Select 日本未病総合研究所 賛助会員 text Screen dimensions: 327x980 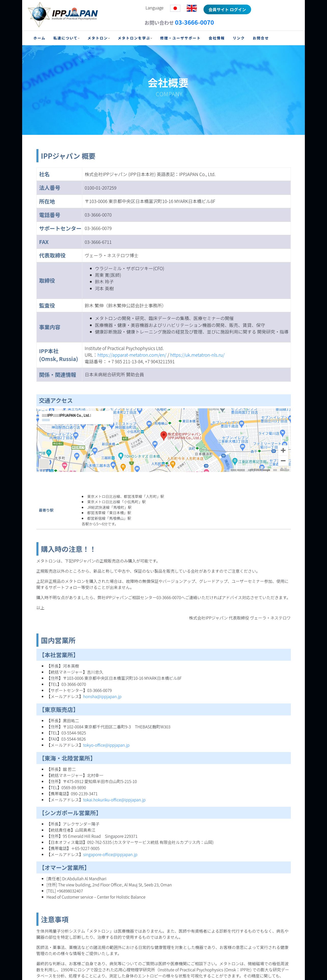pos(114,375)
